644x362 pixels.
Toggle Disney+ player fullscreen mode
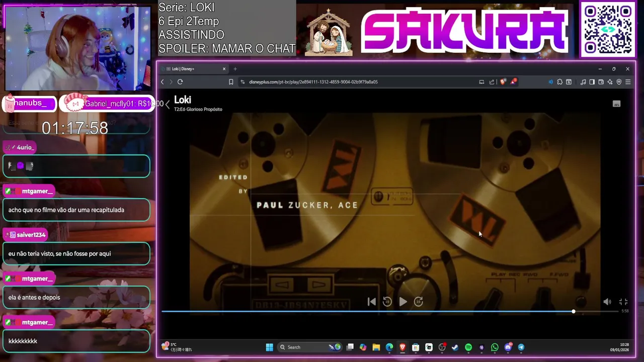[623, 302]
